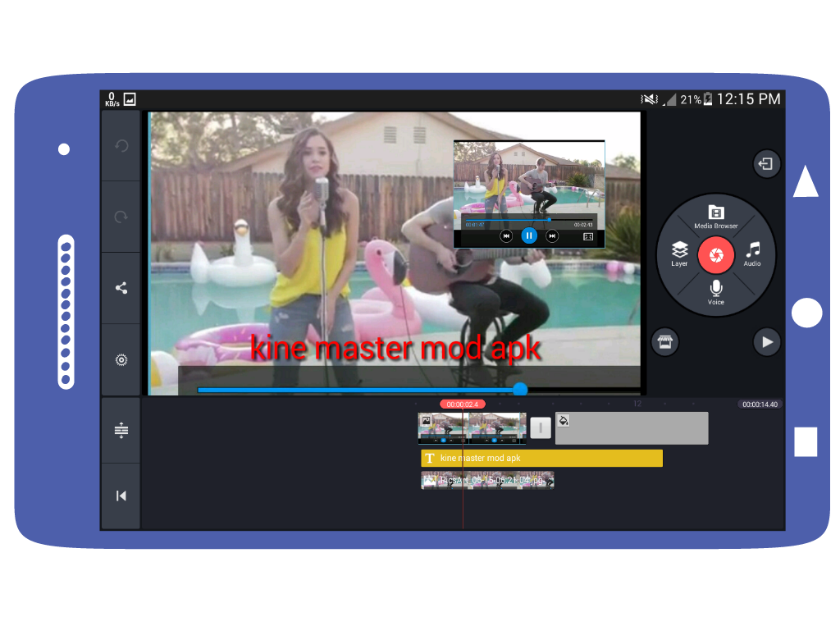Select the yellow 'kine master mod apk' text layer

pyautogui.click(x=541, y=459)
